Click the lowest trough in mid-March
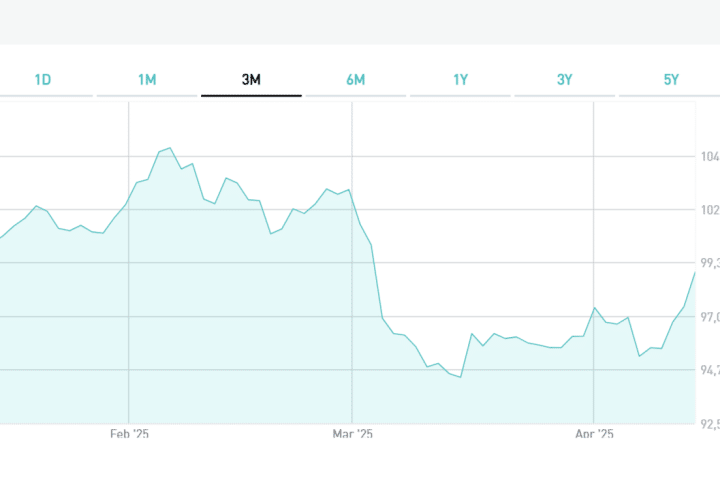The height and width of the screenshot is (480, 720). tap(460, 377)
